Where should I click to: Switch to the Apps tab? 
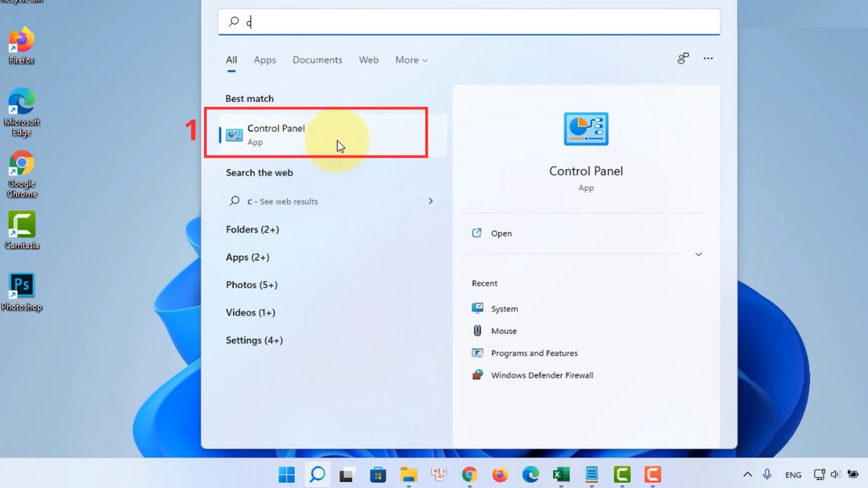(265, 60)
